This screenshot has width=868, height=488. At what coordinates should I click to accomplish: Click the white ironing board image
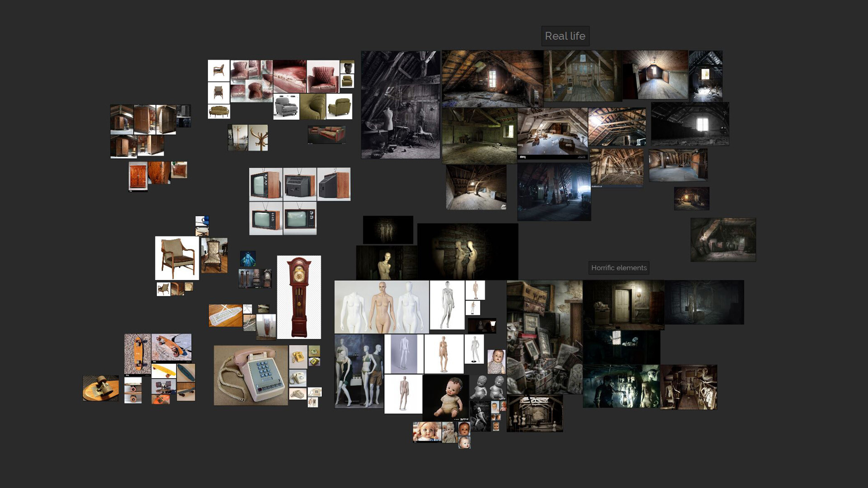[x=225, y=315]
